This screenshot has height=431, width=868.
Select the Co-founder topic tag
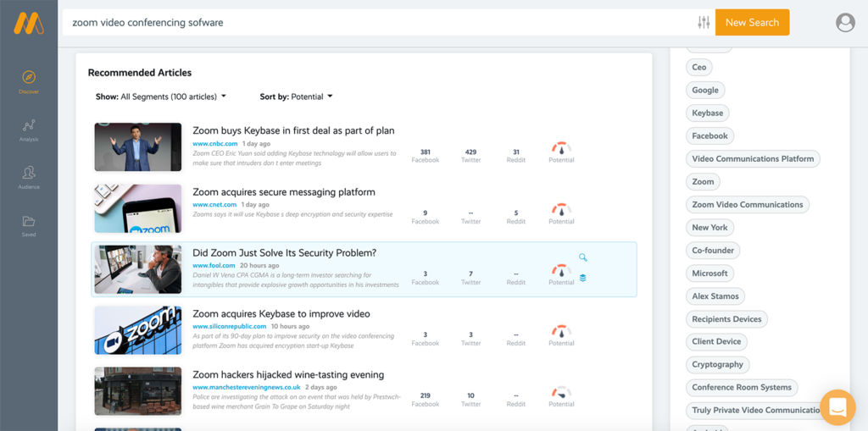click(x=713, y=250)
